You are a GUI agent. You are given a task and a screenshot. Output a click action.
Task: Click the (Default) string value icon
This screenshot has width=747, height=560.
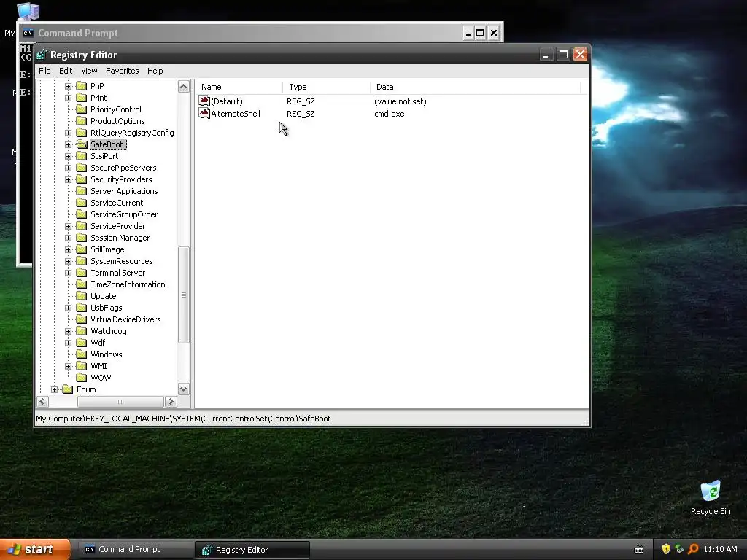(x=204, y=101)
